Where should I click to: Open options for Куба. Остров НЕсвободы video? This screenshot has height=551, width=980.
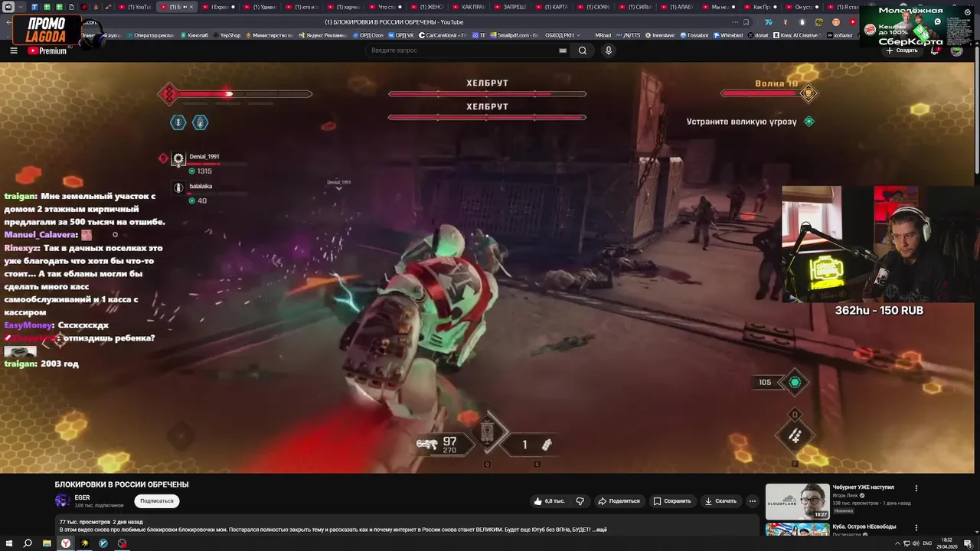(x=916, y=527)
